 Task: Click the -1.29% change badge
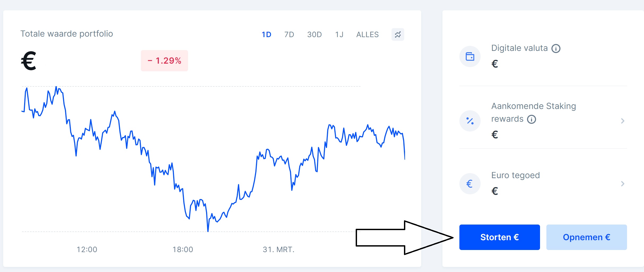tap(164, 61)
